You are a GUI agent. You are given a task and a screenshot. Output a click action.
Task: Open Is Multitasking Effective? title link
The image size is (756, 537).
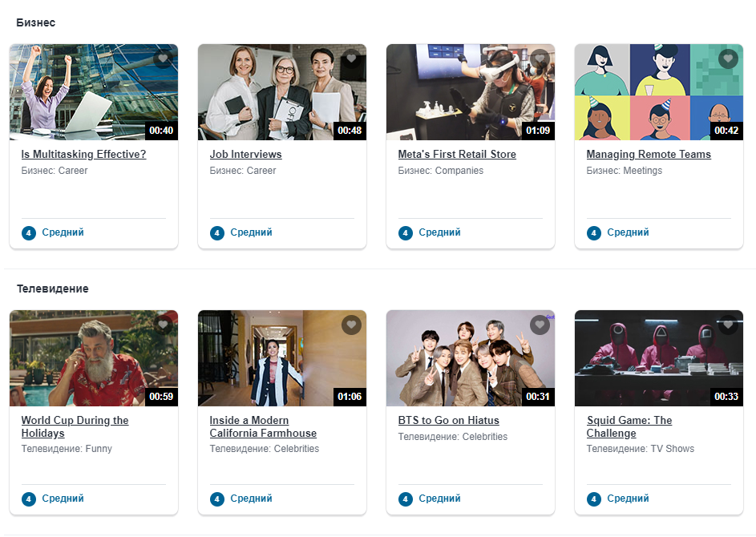83,154
